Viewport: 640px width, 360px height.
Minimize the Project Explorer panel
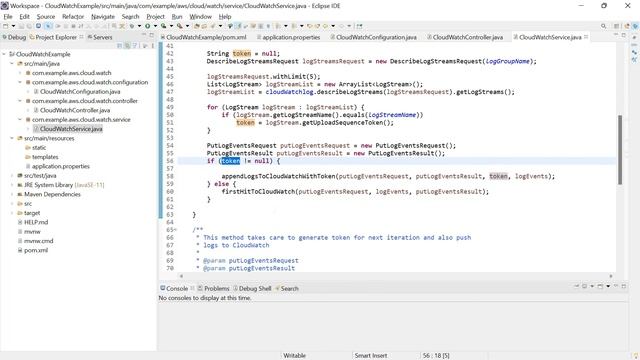coord(144,35)
